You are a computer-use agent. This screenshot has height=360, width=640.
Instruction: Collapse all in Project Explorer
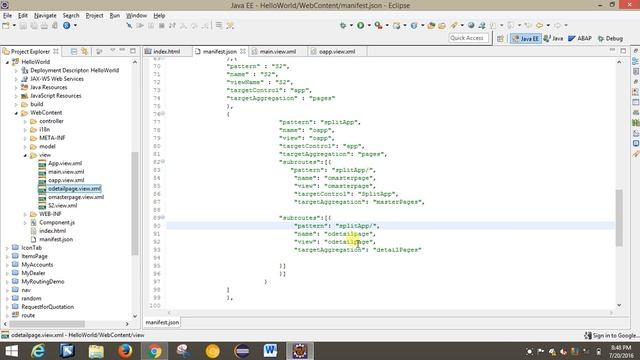pyautogui.click(x=74, y=51)
